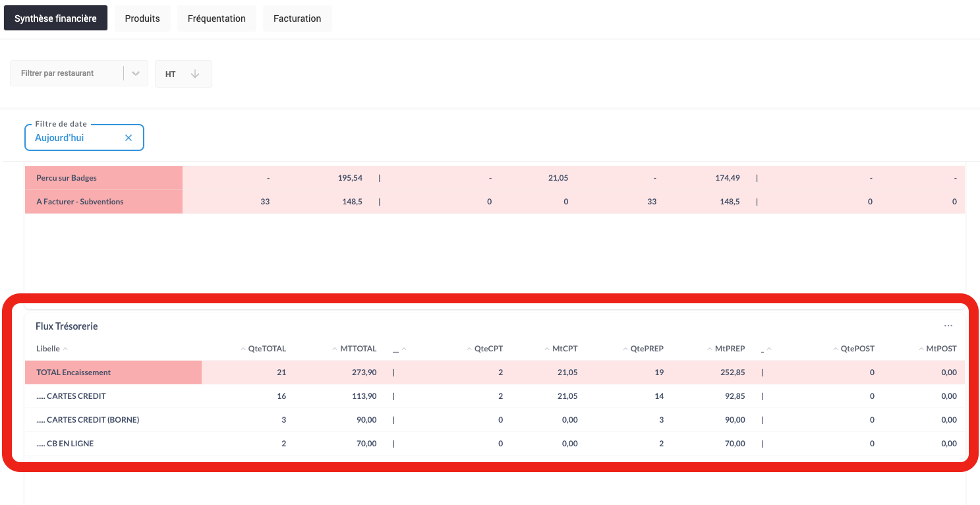Click the TOTAL Encaissement row label
Image resolution: width=980 pixels, height=505 pixels.
[74, 372]
